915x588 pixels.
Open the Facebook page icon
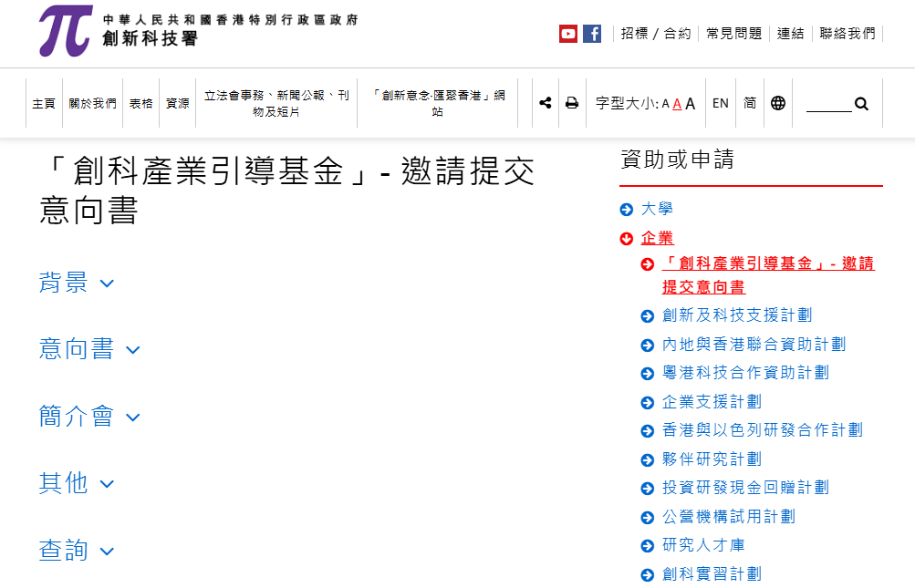pyautogui.click(x=592, y=34)
